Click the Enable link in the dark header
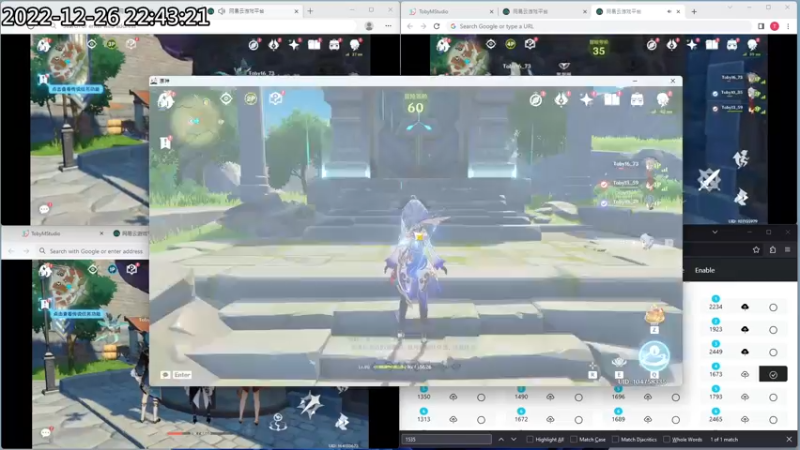Screen dimensions: 800x450 point(705,270)
